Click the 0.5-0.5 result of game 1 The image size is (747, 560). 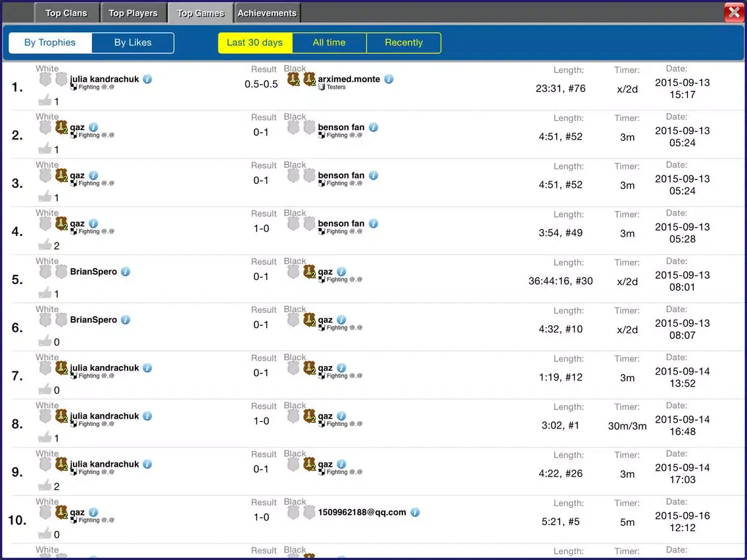point(261,84)
